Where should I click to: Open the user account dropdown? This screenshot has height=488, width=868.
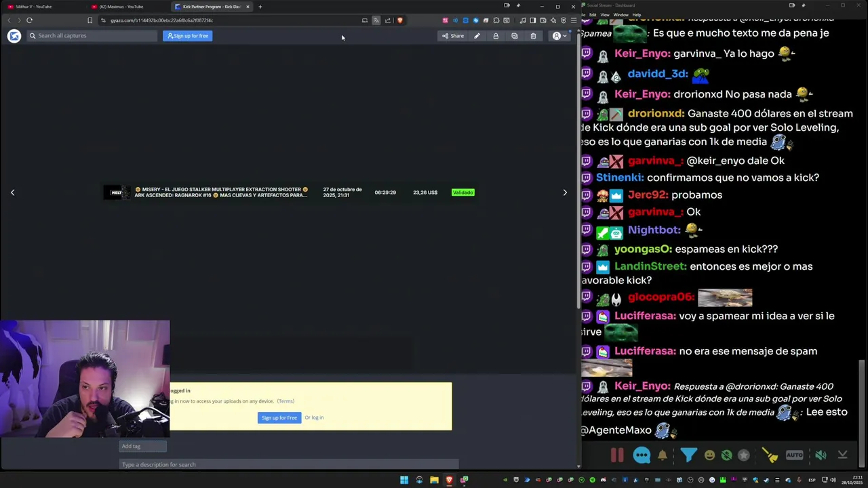pyautogui.click(x=559, y=36)
